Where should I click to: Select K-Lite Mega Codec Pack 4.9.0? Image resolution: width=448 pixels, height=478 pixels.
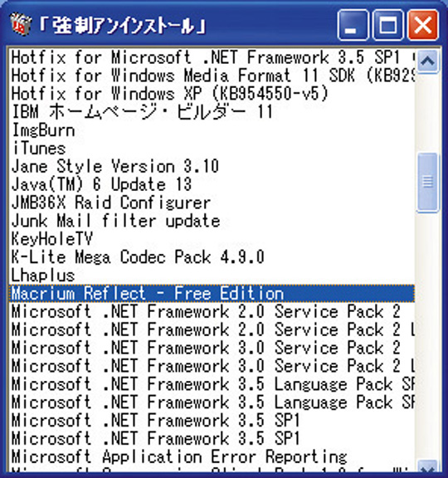click(212, 257)
